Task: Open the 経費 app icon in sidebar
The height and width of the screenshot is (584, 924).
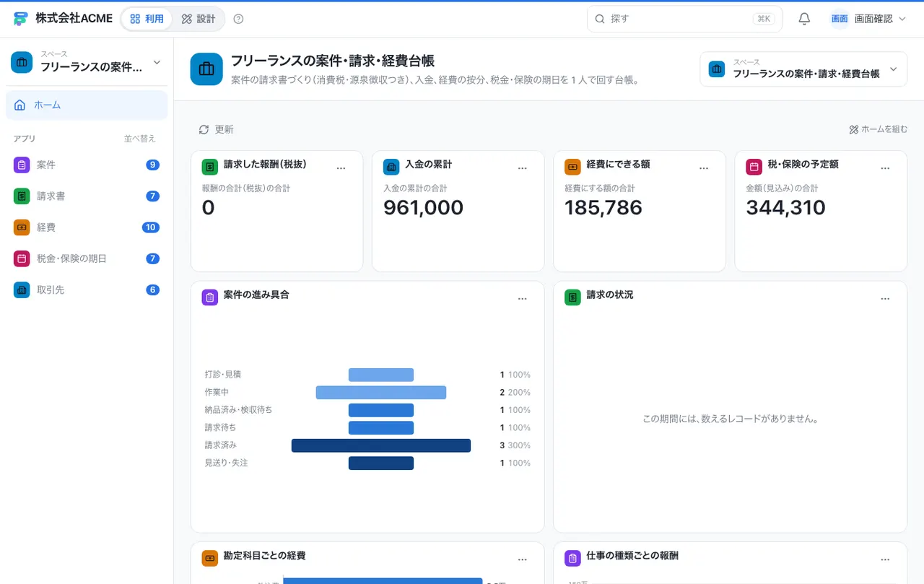Action: (22, 227)
